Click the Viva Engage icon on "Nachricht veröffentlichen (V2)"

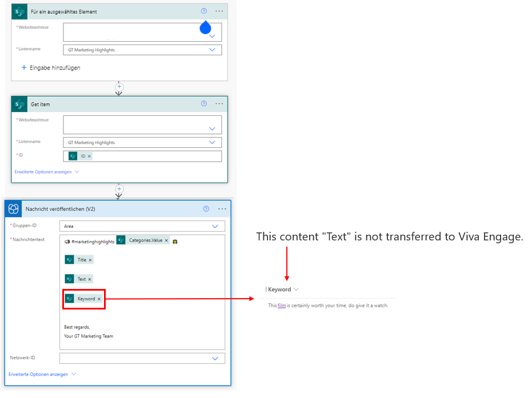[13, 209]
